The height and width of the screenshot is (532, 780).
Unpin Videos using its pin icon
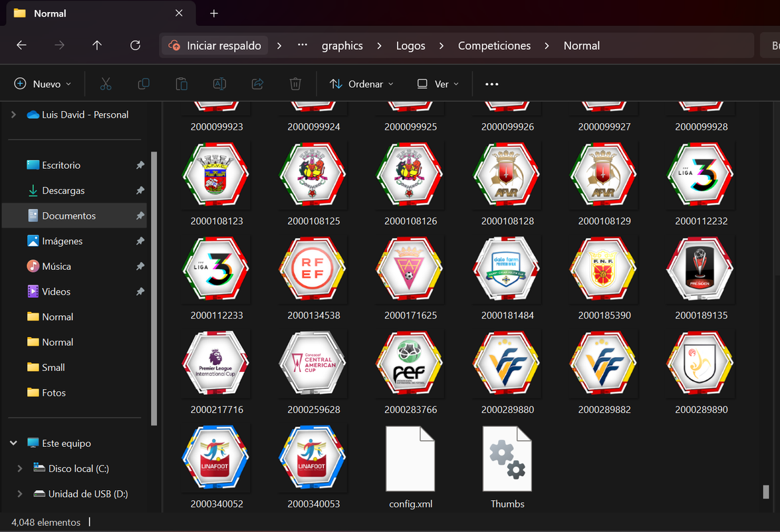coord(140,292)
